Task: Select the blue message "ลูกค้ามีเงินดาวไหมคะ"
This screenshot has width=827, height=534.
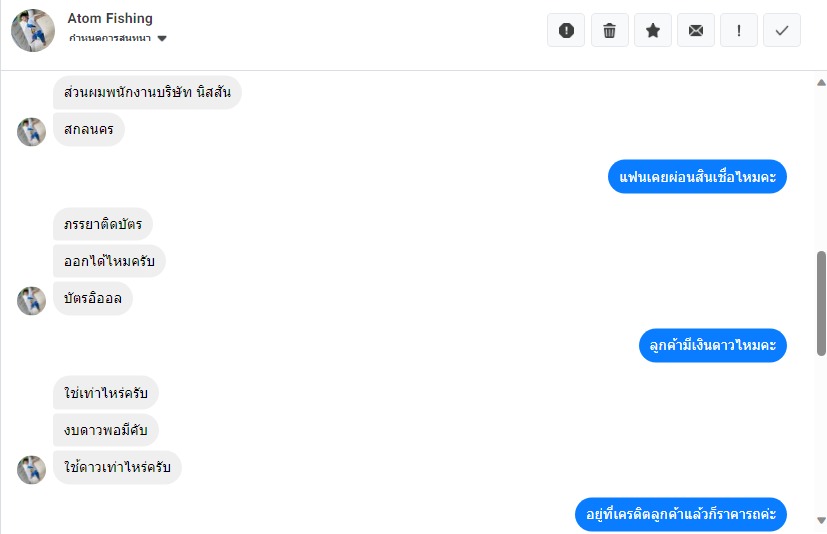Action: tap(713, 346)
